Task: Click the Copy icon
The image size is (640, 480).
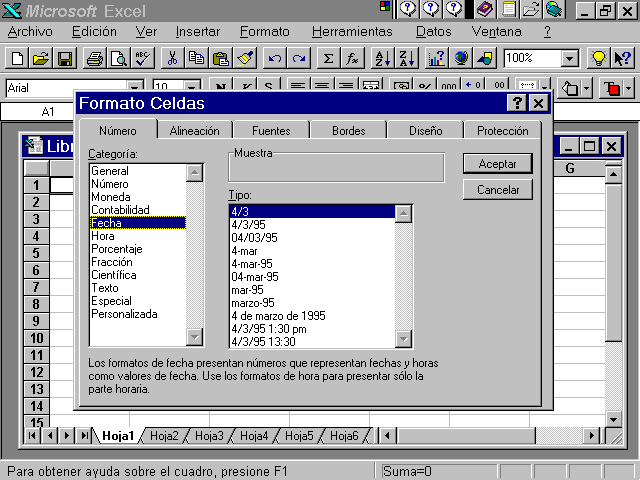Action: [196, 58]
